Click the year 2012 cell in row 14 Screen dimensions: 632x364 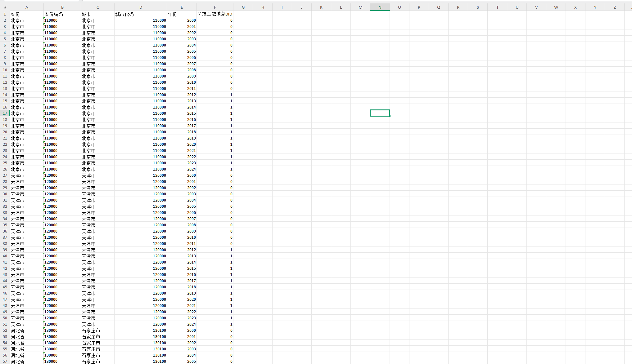coord(191,95)
